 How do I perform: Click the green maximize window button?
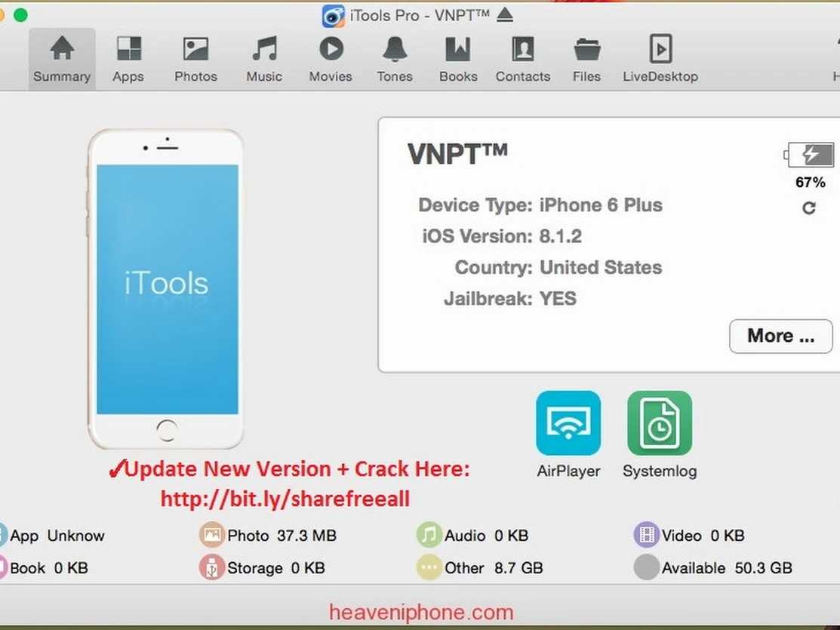[x=20, y=15]
